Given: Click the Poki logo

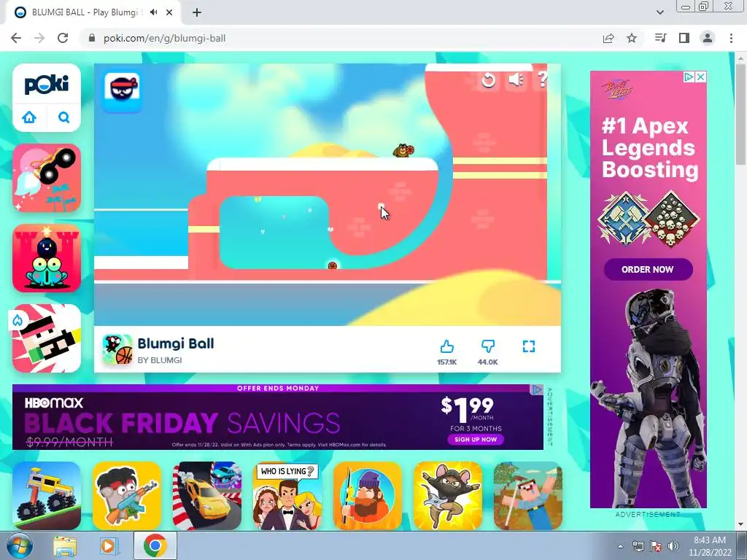Looking at the screenshot, I should (x=47, y=85).
